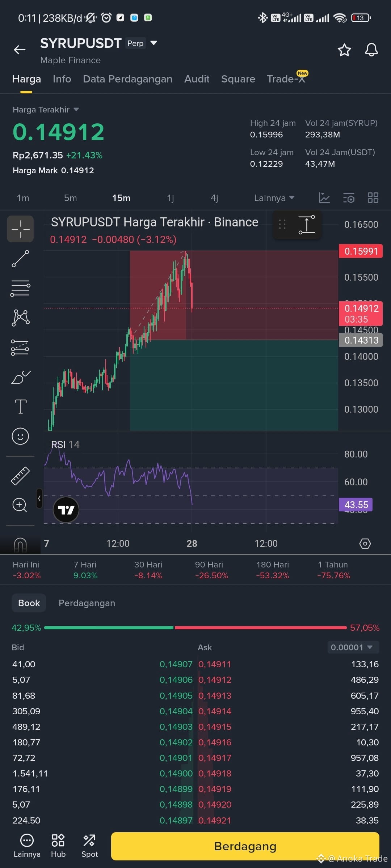Expand the SYRUPUSDT Perp pair dropdown
391x868 pixels.
154,43
